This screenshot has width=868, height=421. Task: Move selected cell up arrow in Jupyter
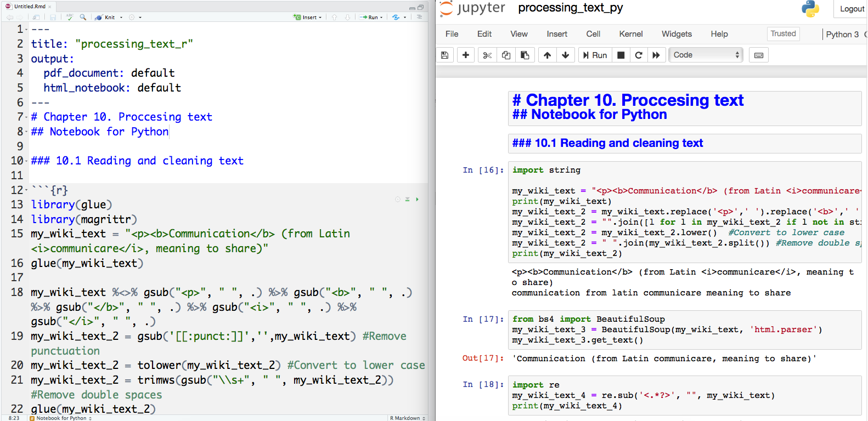547,55
